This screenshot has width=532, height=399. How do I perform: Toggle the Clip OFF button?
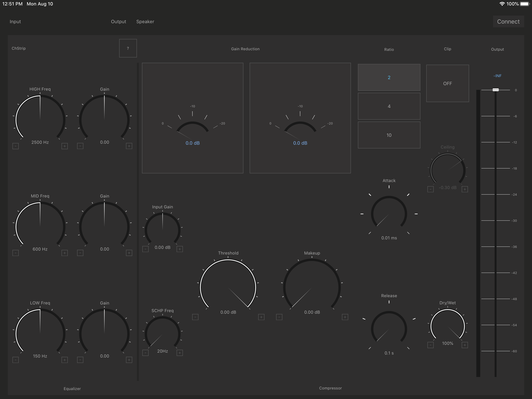pyautogui.click(x=447, y=83)
